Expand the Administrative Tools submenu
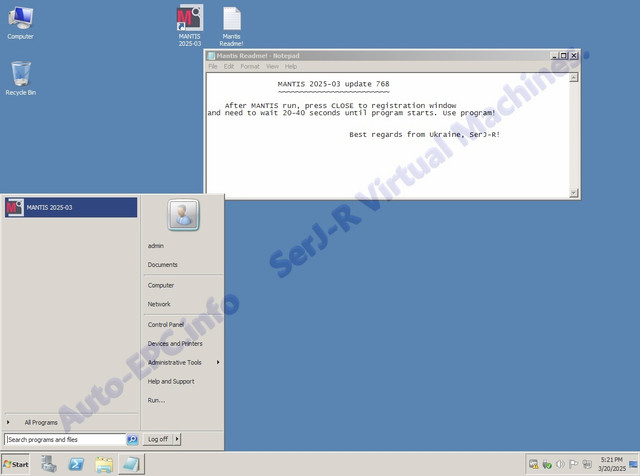This screenshot has width=640, height=476. pos(183,363)
